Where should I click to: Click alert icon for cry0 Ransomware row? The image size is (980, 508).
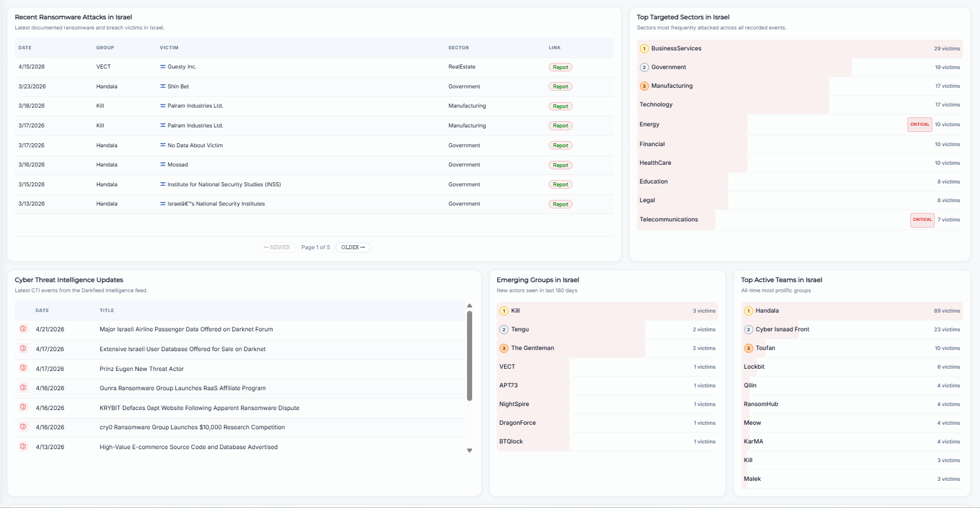[x=23, y=427]
